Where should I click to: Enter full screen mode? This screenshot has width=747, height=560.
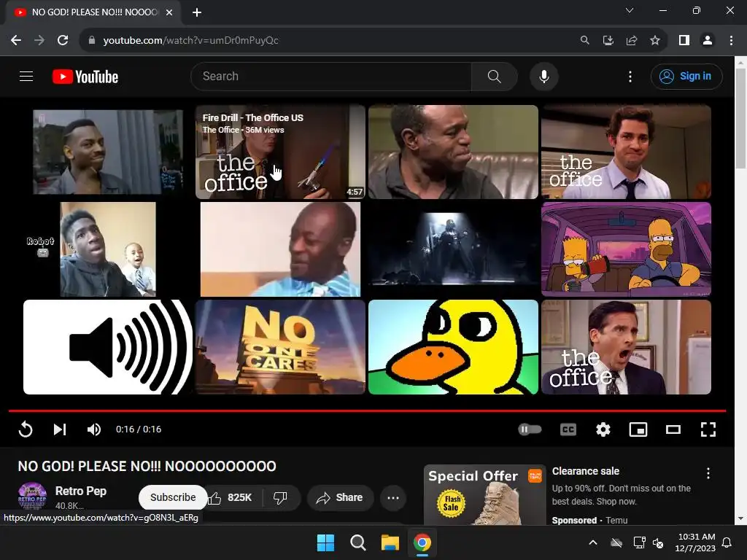708,429
